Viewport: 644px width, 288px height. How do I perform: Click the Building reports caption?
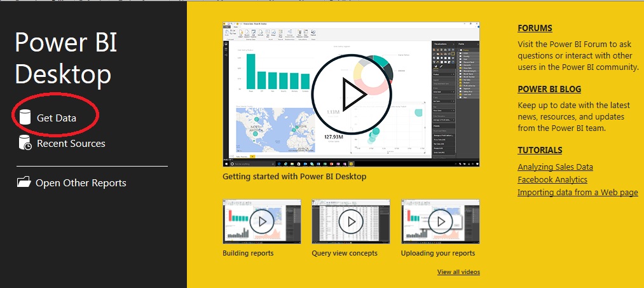(248, 253)
